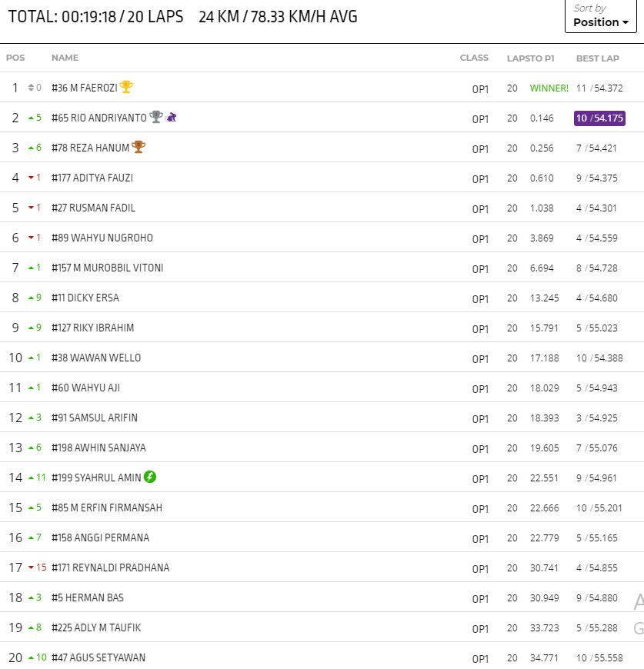Click the purple highlighted best lap 10/54.175
This screenshot has height=669, width=644.
[599, 118]
